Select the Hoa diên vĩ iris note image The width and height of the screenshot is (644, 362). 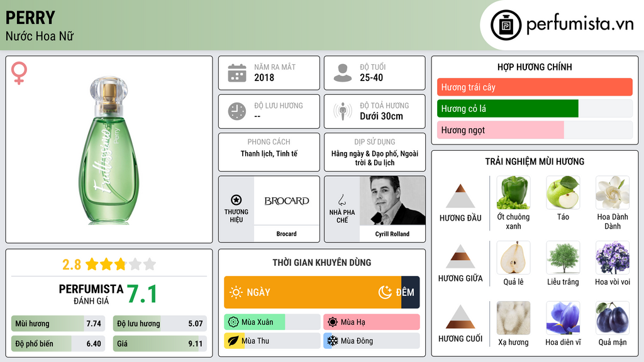[563, 318]
